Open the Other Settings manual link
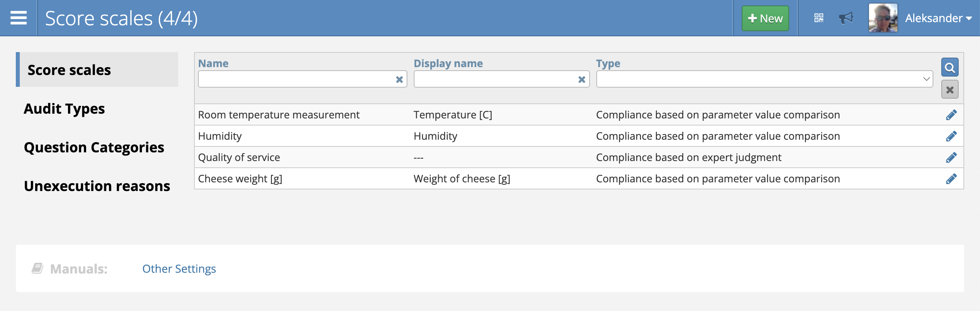 tap(179, 269)
